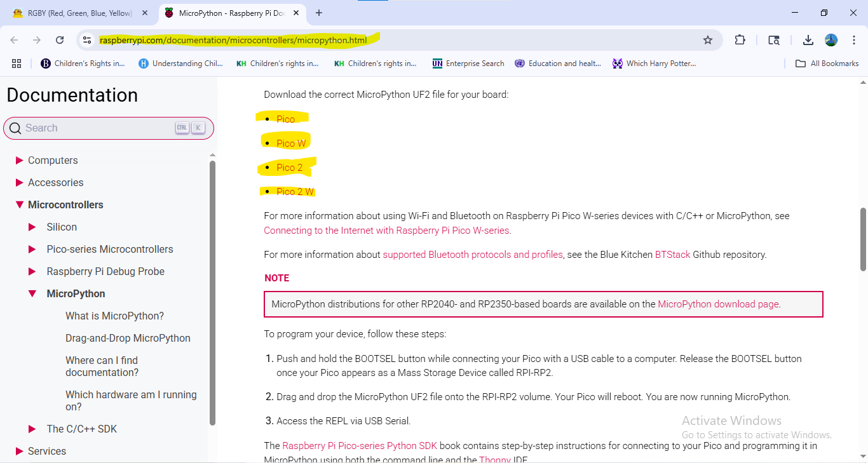Open the Enterprise Search bookmark
This screenshot has height=463, width=868.
(468, 64)
